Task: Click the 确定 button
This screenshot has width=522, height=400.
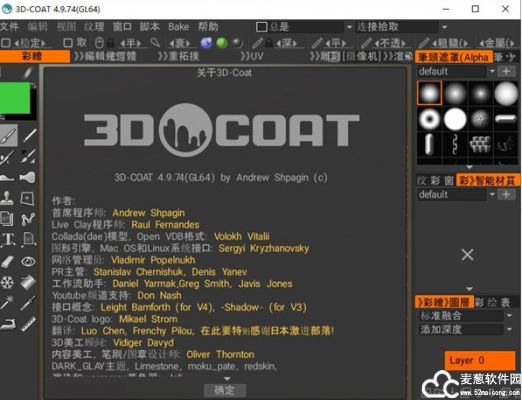Action: [x=225, y=390]
